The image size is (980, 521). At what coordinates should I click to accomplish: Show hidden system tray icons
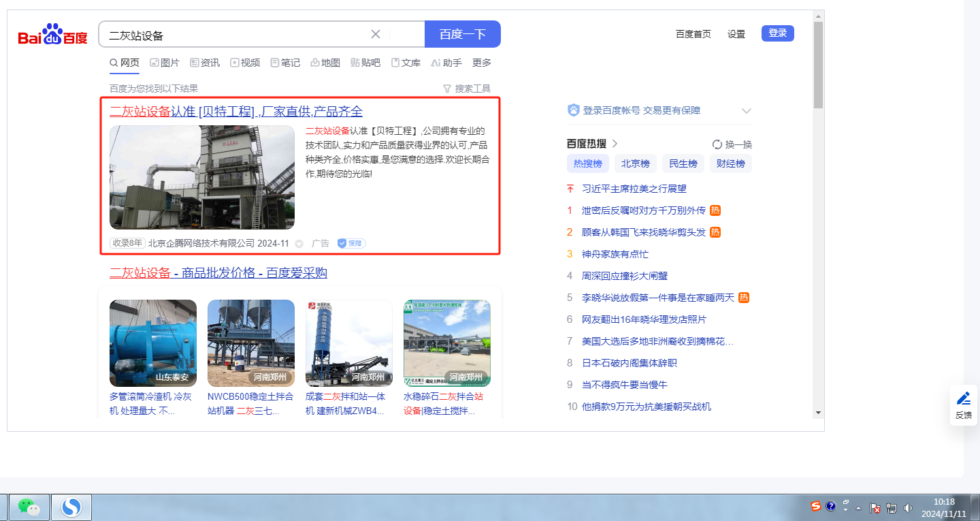click(x=859, y=508)
